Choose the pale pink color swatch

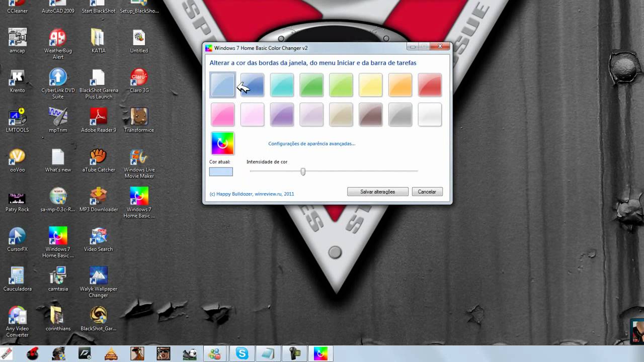pyautogui.click(x=252, y=115)
